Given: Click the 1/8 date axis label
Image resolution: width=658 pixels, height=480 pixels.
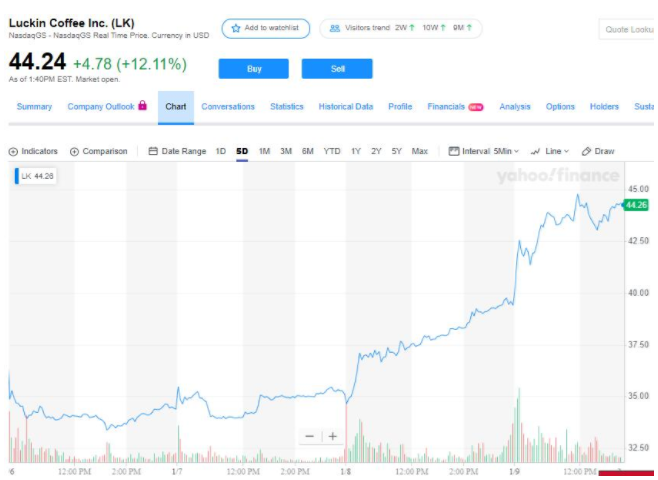Looking at the screenshot, I should [x=345, y=472].
